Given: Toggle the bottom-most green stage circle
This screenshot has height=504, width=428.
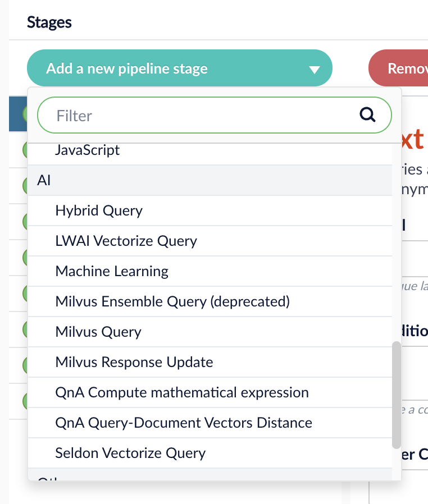Looking at the screenshot, I should tap(25, 401).
